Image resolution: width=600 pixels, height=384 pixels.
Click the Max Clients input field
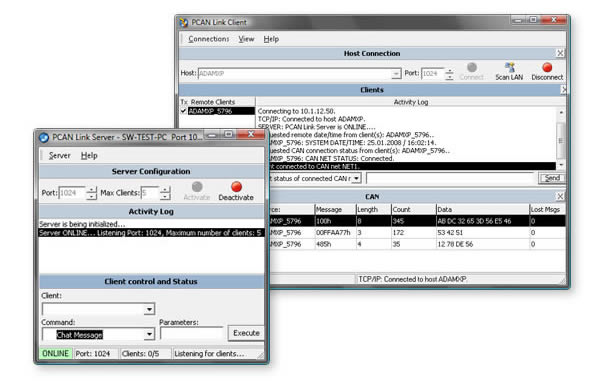(150, 193)
